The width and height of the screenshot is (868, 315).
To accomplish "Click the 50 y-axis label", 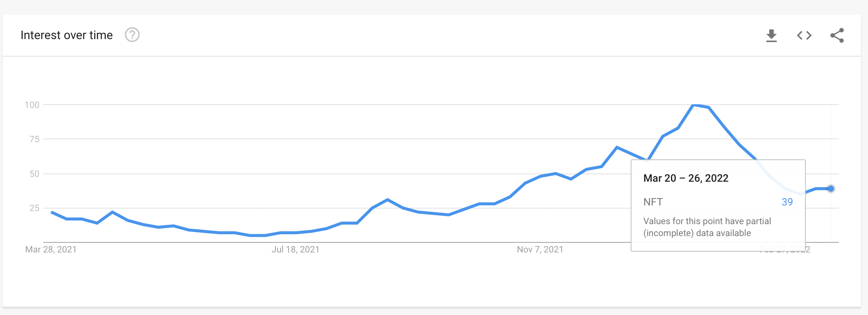I will coord(34,174).
